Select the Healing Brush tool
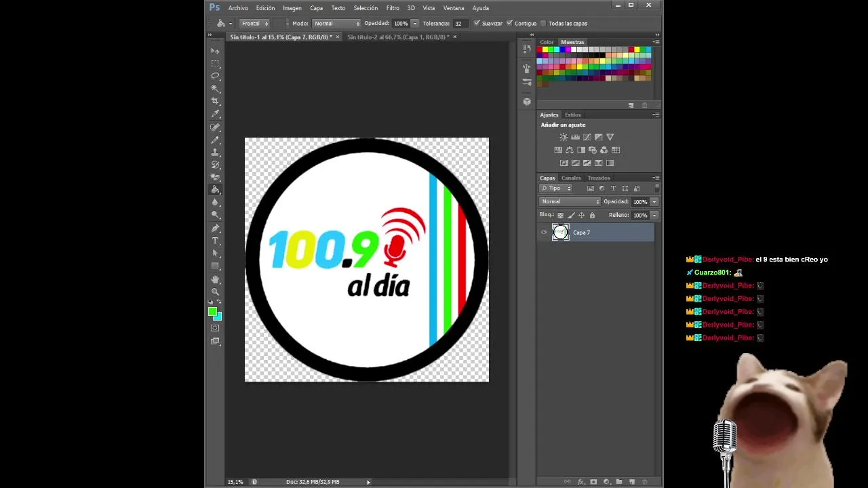Image resolution: width=868 pixels, height=488 pixels. click(215, 127)
